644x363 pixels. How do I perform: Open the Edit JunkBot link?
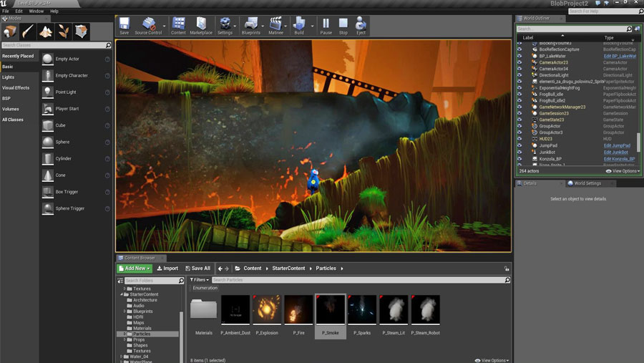615,152
